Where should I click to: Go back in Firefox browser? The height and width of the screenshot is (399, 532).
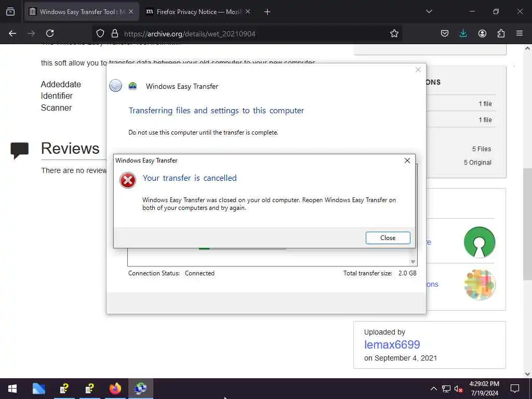(x=12, y=33)
